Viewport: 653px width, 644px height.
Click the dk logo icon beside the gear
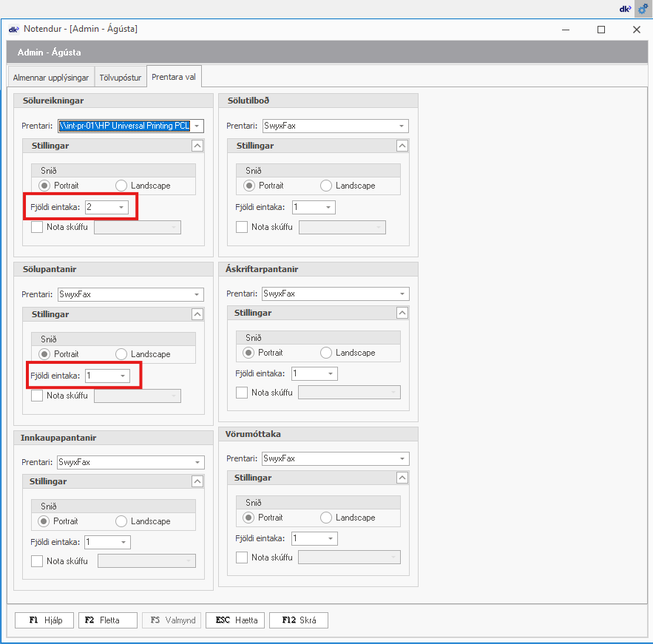coord(625,9)
